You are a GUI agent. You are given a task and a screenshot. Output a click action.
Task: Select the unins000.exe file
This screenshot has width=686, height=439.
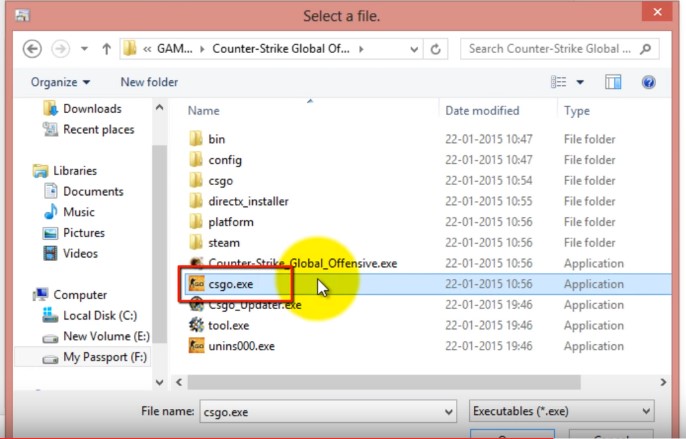(x=242, y=346)
